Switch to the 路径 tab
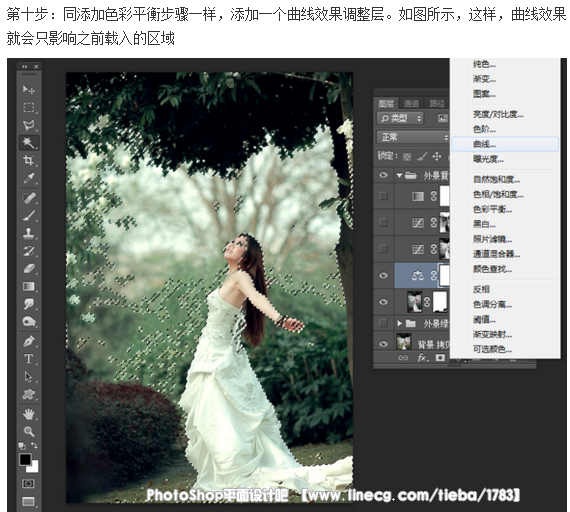Screen dimensions: 570x512 [437, 104]
